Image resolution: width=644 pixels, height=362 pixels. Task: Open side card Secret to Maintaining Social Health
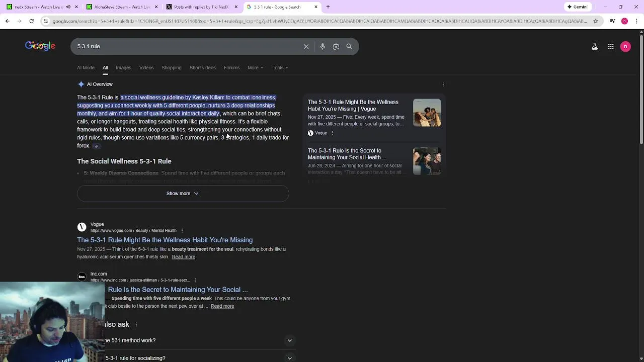click(347, 154)
